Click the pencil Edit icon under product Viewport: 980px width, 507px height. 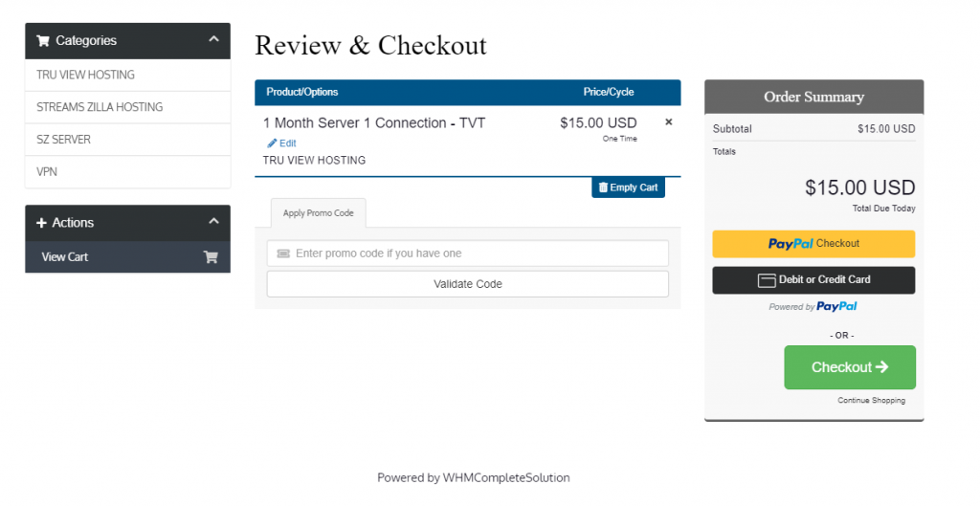(272, 143)
